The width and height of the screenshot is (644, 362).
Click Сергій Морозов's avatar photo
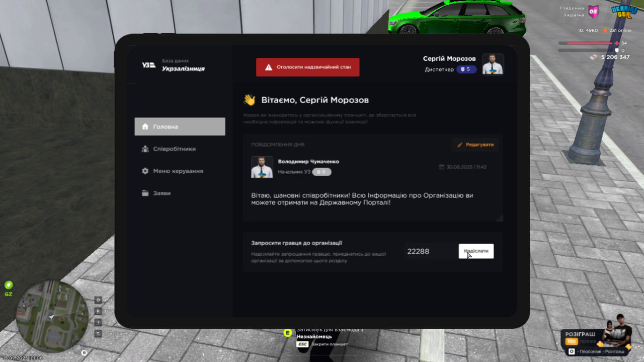point(493,64)
